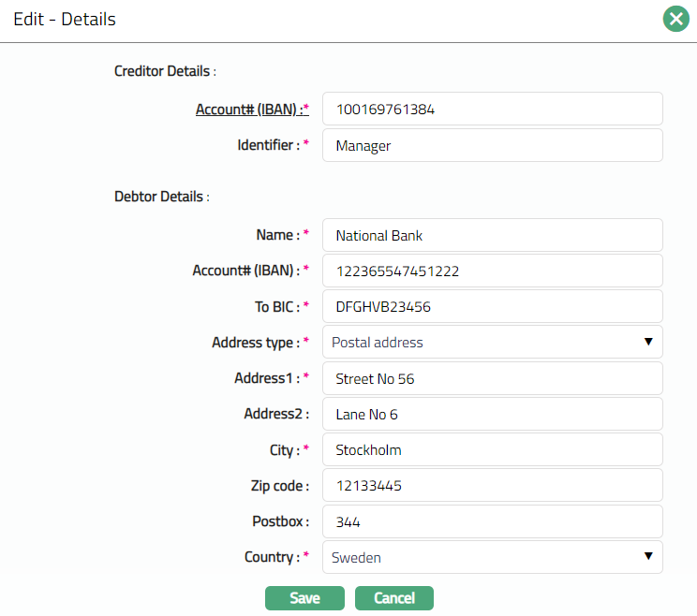This screenshot has width=697, height=616.
Task: Select the Name field with National Bank
Action: (492, 235)
